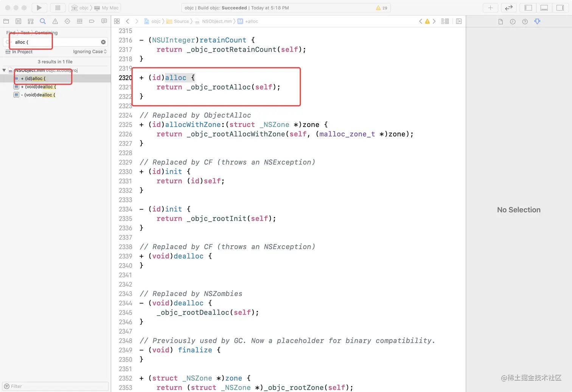
Task: Open the Library with plus button
Action: [490, 8]
